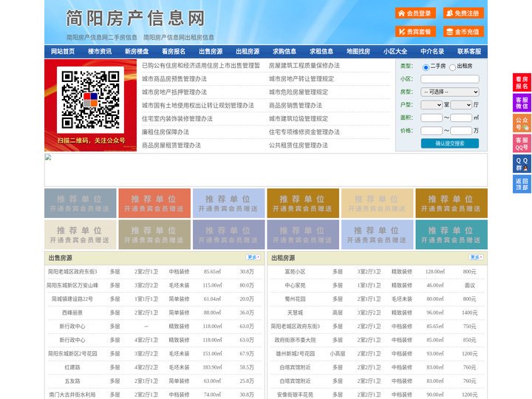Click the minimum 面积 input field

click(x=432, y=117)
